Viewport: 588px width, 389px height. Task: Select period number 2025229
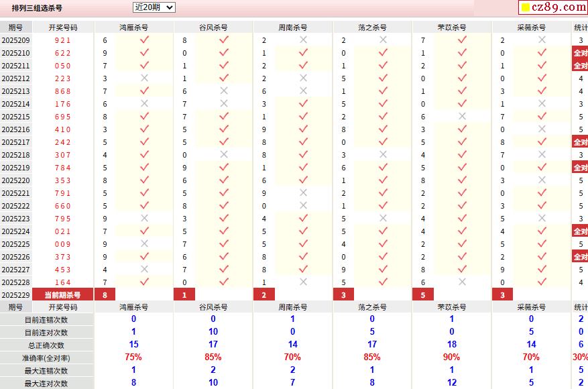click(15, 295)
